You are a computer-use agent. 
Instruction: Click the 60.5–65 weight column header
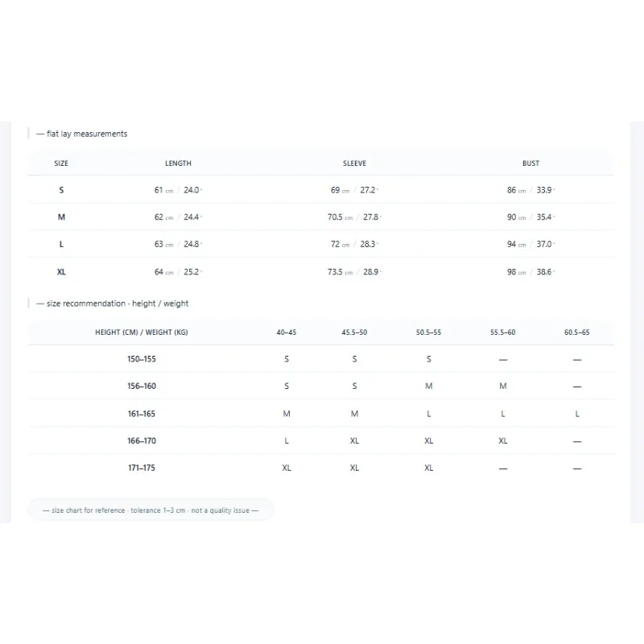click(576, 332)
